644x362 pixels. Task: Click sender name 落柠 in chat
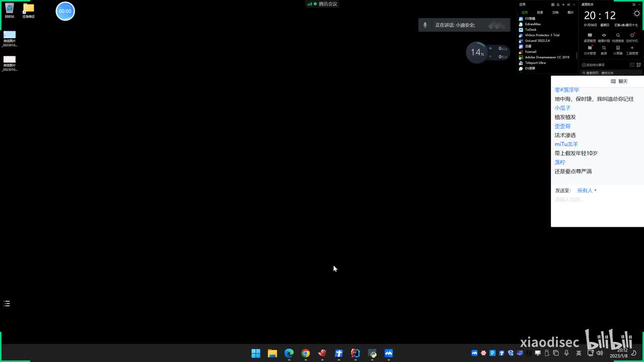[x=560, y=162]
